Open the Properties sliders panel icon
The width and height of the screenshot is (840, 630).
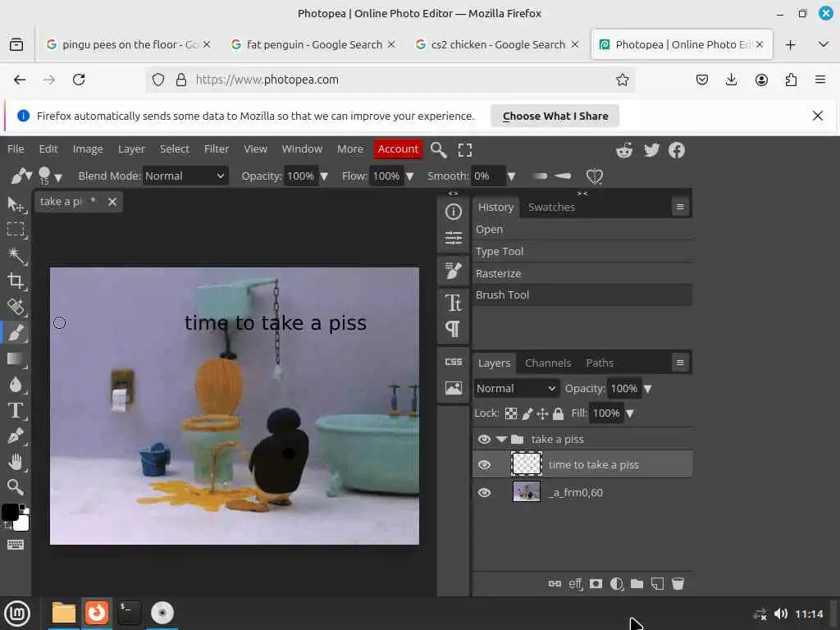click(453, 237)
